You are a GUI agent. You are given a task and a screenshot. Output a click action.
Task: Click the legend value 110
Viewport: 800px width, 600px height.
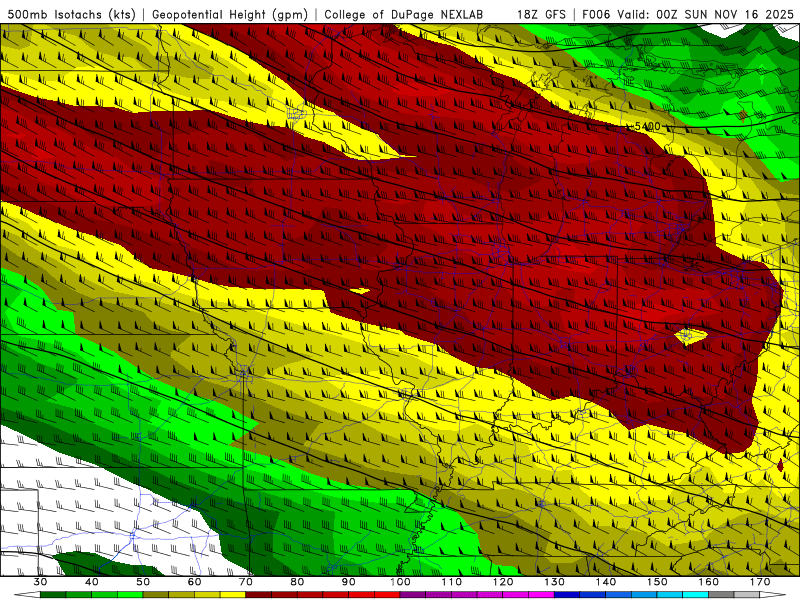point(452,582)
